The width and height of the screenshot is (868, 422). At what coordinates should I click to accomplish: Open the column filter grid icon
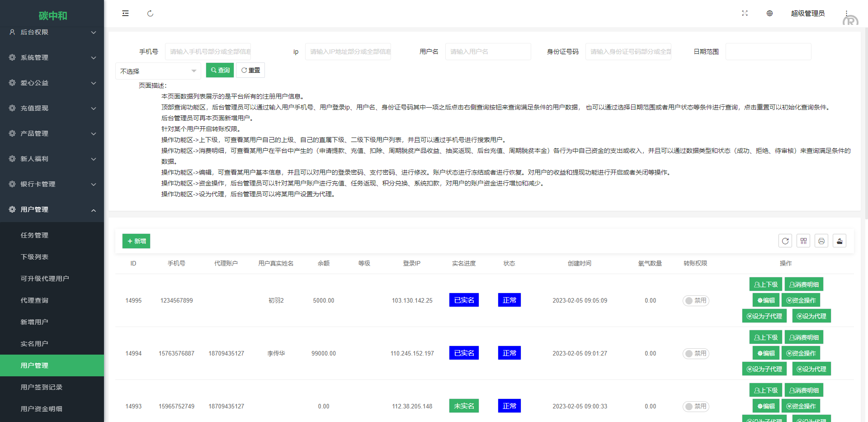pyautogui.click(x=803, y=241)
